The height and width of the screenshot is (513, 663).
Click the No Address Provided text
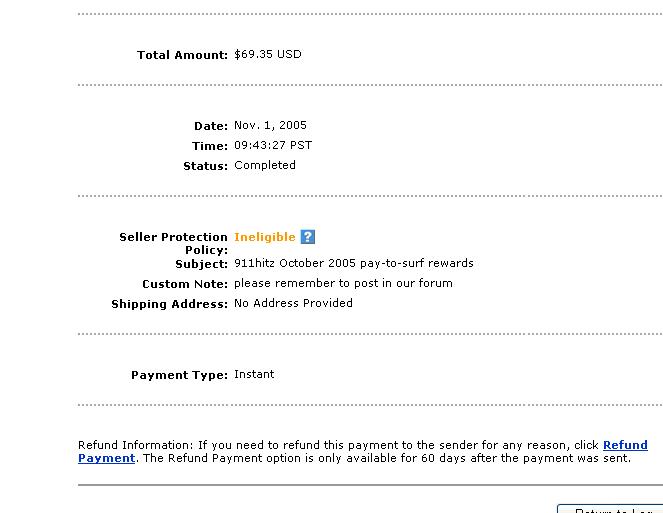[x=293, y=303]
